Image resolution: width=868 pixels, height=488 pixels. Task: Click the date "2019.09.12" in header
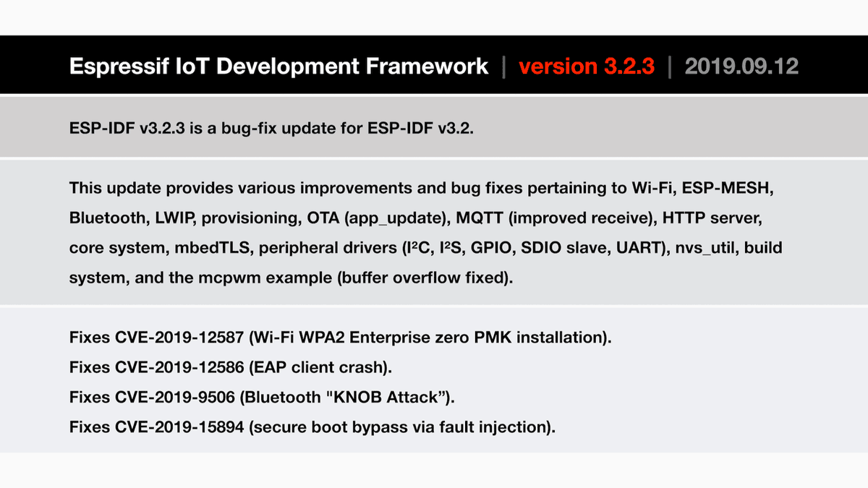tap(741, 67)
